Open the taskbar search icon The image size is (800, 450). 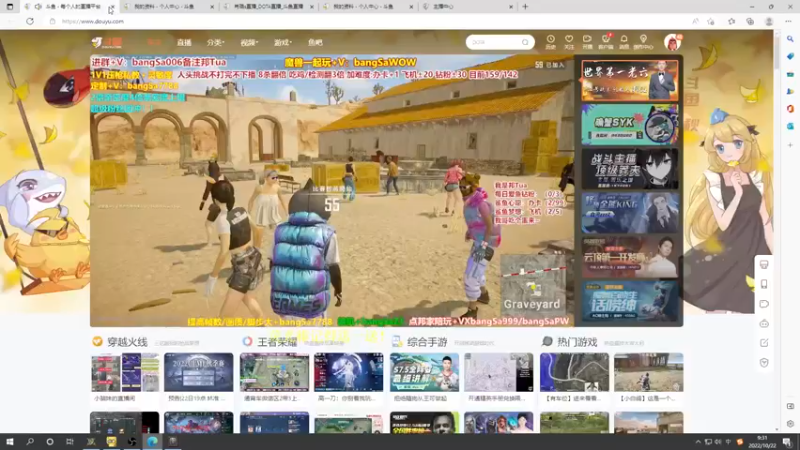click(x=30, y=441)
